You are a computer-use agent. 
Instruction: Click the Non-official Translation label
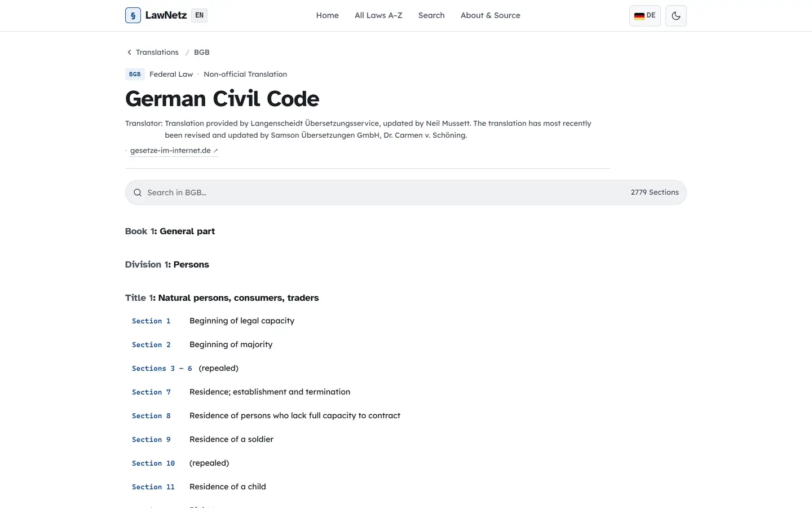[x=245, y=74]
